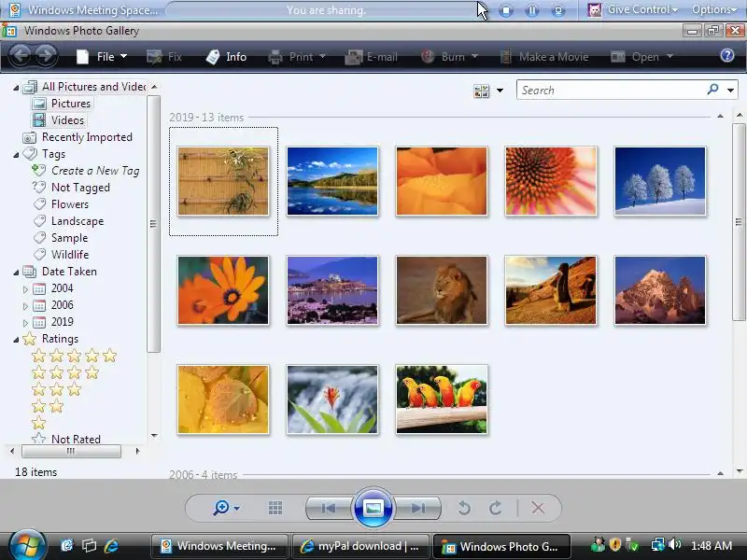Rotate clockwise
Screen dimensions: 747x560
click(496, 508)
